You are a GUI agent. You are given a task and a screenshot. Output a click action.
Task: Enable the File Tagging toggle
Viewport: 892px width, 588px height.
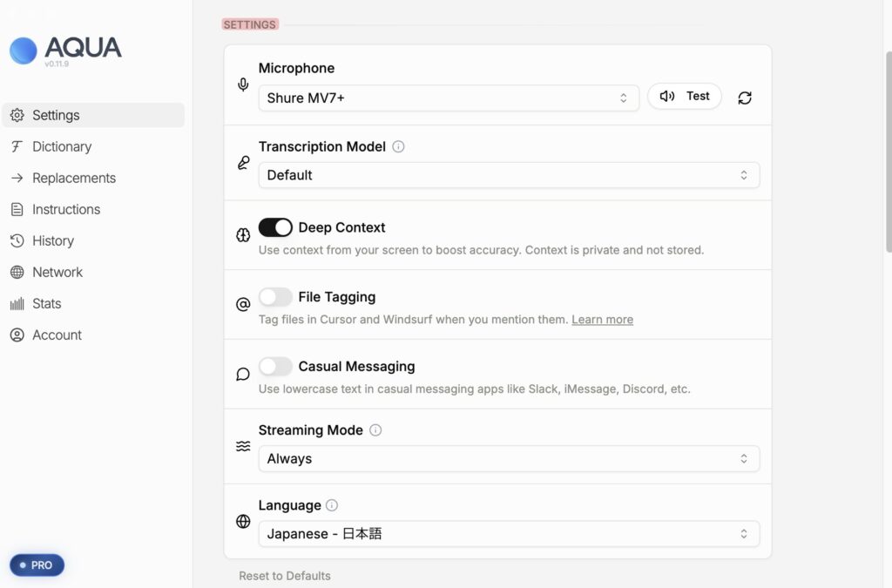point(275,297)
